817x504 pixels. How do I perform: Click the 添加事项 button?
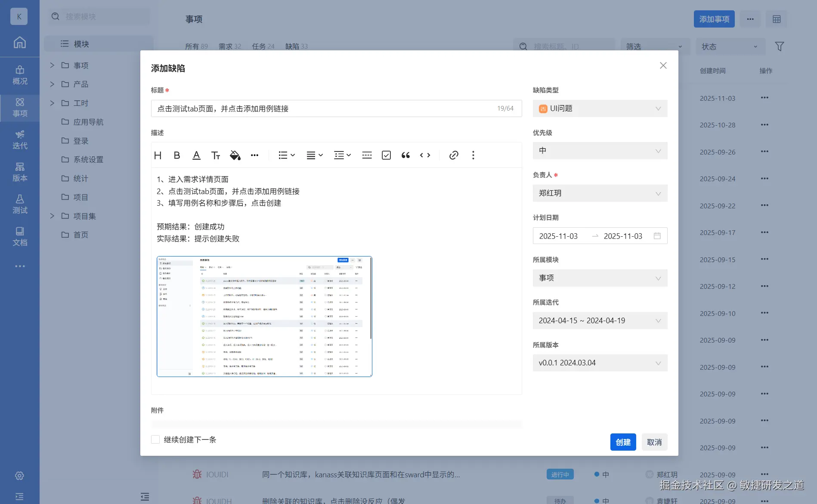[x=714, y=19]
